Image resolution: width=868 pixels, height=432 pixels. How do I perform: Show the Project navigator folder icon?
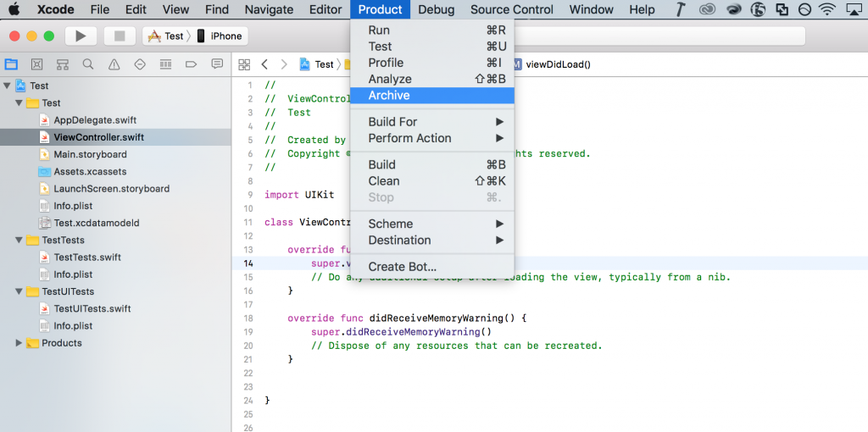(11, 64)
